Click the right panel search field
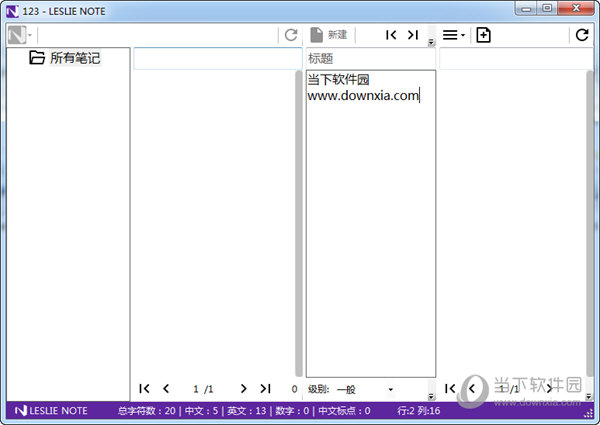 [x=516, y=59]
